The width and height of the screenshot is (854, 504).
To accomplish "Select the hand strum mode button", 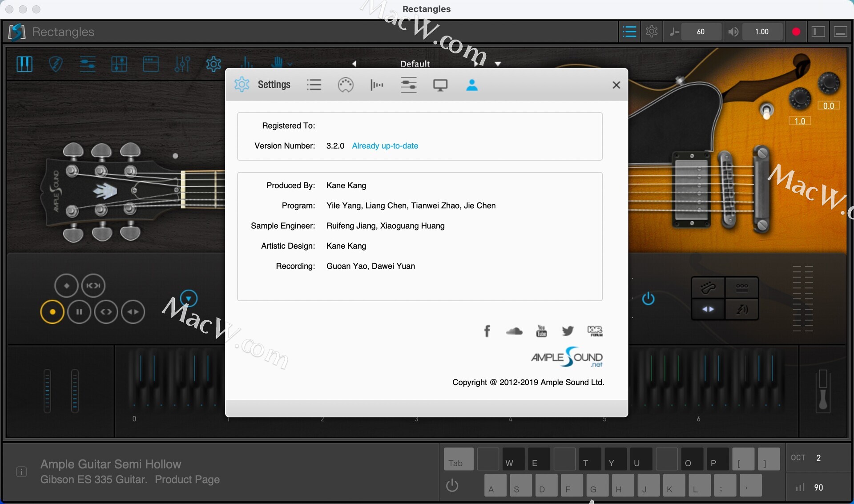I will click(x=708, y=288).
